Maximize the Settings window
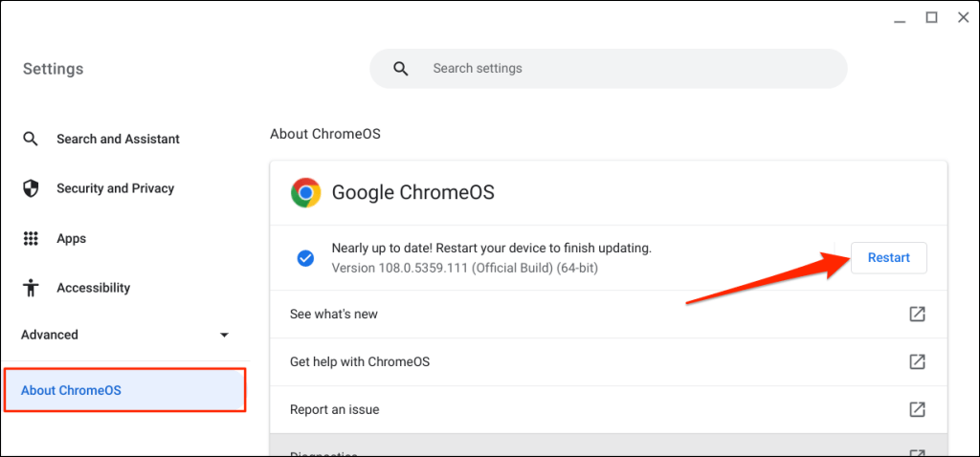The height and width of the screenshot is (457, 980). pyautogui.click(x=931, y=17)
